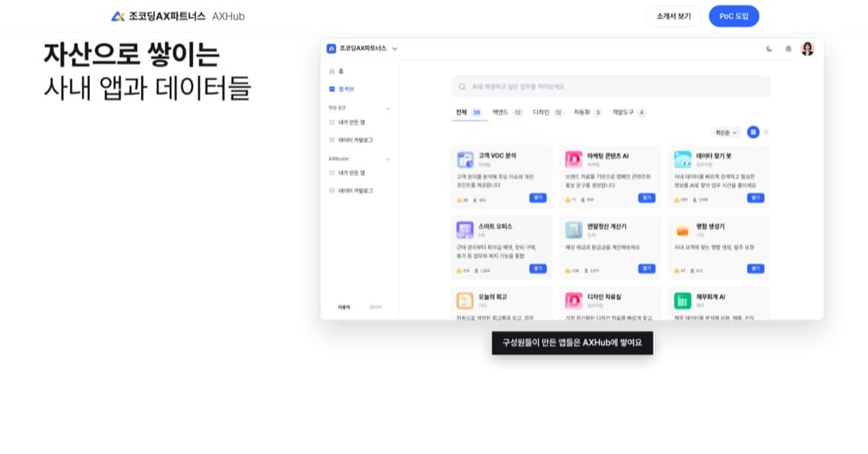Switch to grid view
The image size is (868, 454).
click(753, 133)
